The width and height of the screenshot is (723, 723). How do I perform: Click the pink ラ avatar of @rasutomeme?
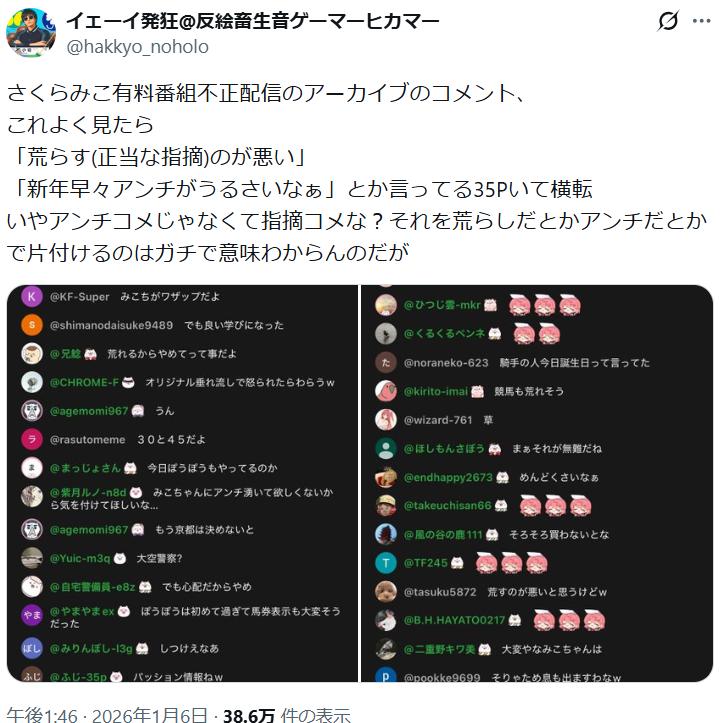[x=32, y=439]
